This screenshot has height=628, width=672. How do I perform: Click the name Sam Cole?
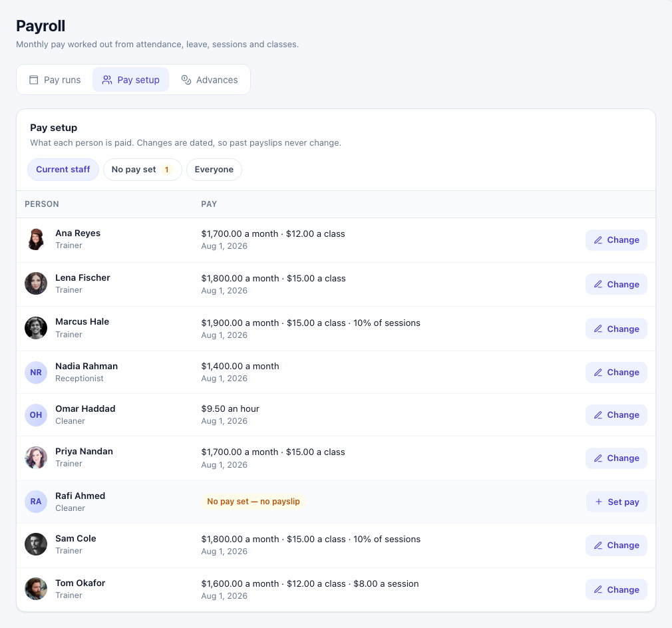pyautogui.click(x=75, y=538)
